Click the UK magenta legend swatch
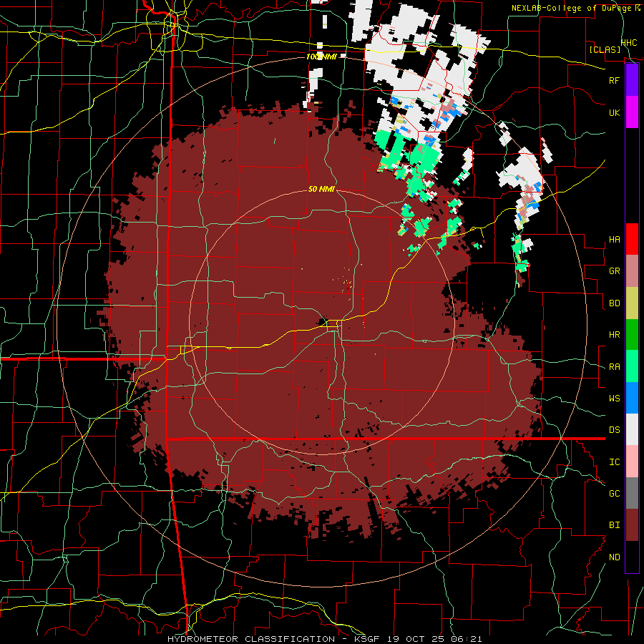This screenshot has width=644, height=644. [632, 112]
